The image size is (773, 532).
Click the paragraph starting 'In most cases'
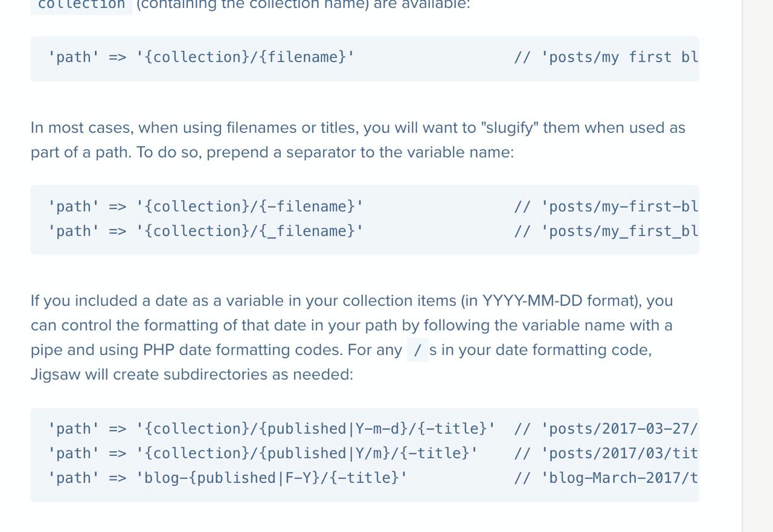click(x=358, y=140)
